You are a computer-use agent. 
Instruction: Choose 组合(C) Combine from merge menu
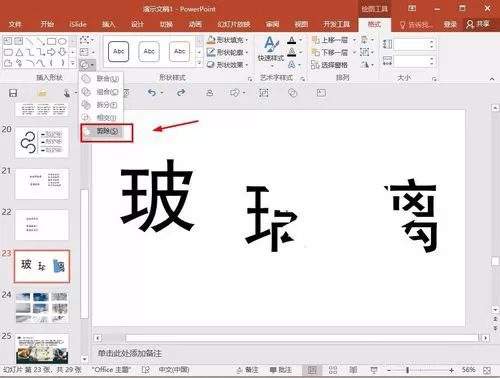101,92
